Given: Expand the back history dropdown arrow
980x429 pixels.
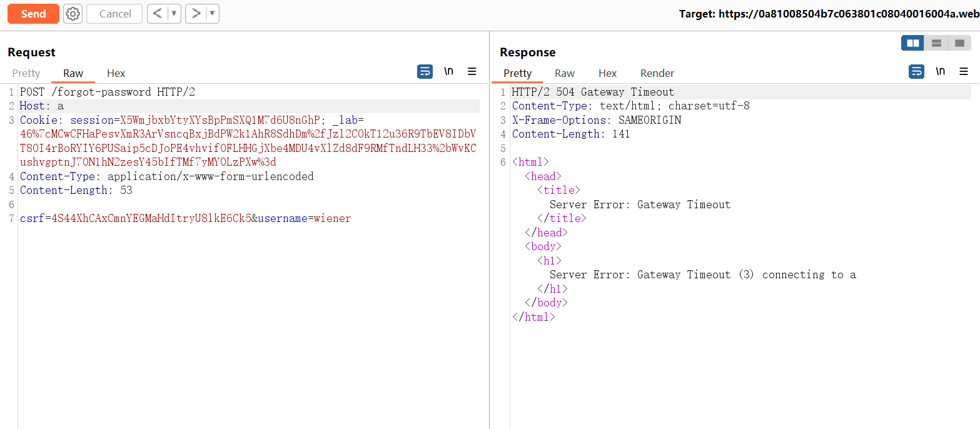Looking at the screenshot, I should pos(174,14).
